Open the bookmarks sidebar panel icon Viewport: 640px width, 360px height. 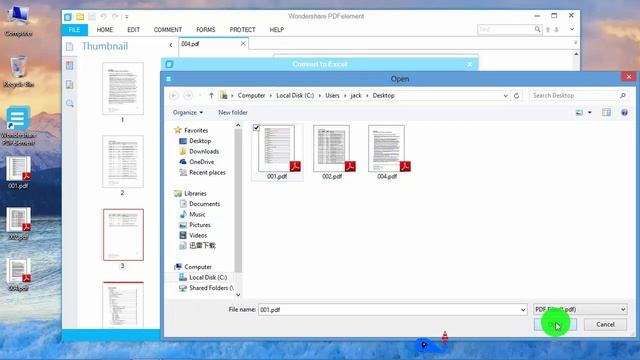click(x=70, y=65)
